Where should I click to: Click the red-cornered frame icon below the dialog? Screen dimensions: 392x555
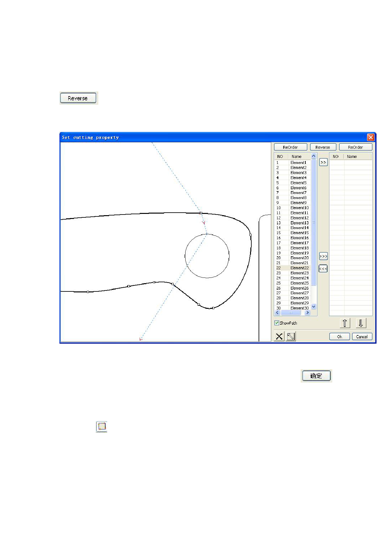click(x=101, y=427)
